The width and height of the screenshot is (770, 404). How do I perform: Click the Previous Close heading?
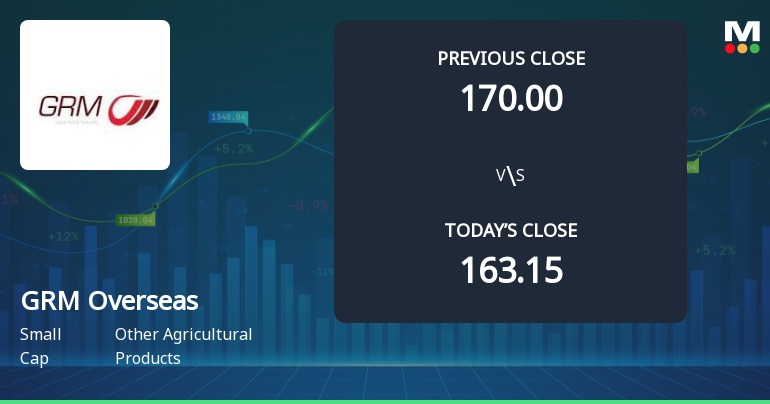[x=511, y=58]
